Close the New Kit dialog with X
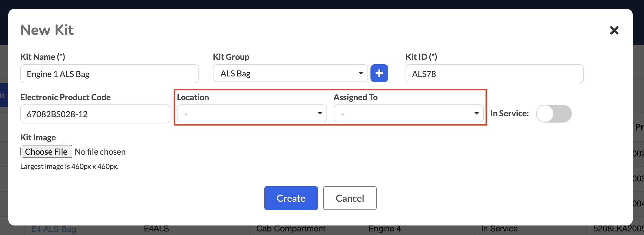The height and width of the screenshot is (235, 644). click(614, 30)
